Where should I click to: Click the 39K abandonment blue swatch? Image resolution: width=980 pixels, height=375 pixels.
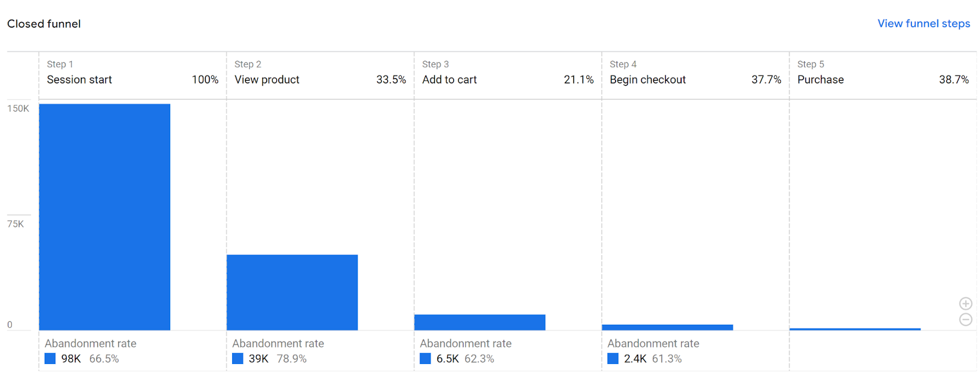[x=238, y=358]
